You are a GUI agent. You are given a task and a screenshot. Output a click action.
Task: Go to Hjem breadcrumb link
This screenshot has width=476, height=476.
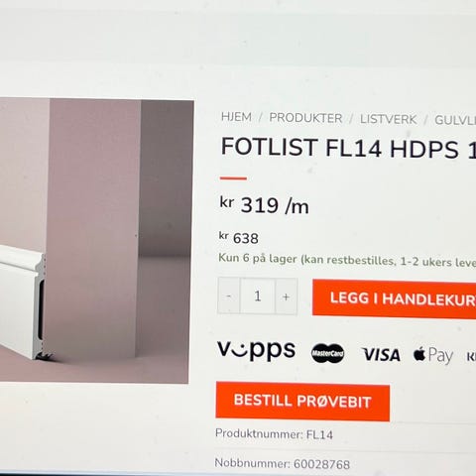pyautogui.click(x=236, y=117)
